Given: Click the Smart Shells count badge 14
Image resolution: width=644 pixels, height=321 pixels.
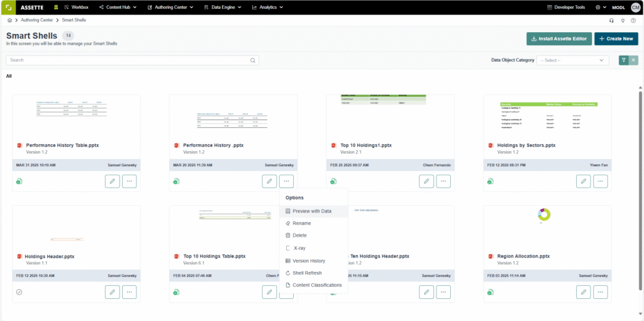Looking at the screenshot, I should pos(68,36).
